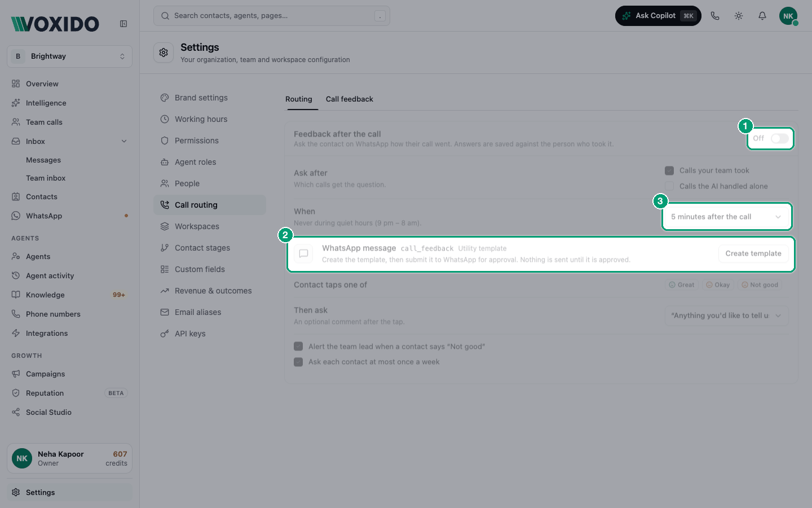Switch to the Routing tab
The width and height of the screenshot is (812, 508).
(x=299, y=99)
